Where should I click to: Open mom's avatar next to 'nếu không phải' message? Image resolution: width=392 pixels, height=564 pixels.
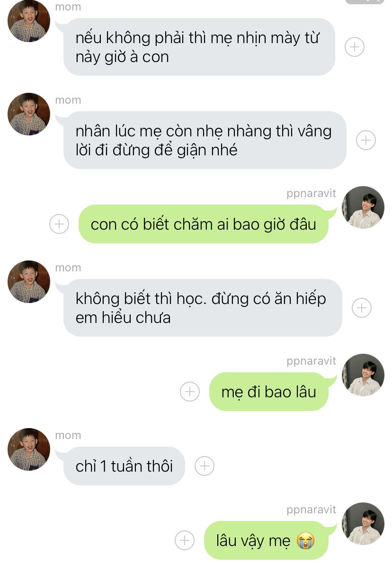point(29,20)
